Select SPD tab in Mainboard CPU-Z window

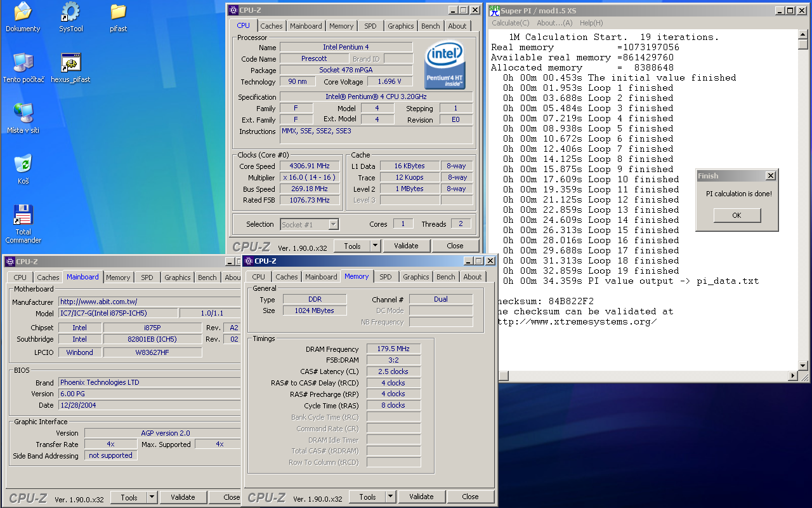point(147,277)
